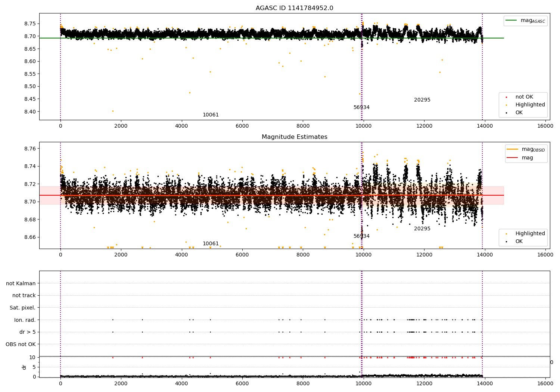Click Highlighted entry in Magnitude Estimates legend
Viewport: 560px width, 392px height.
[x=530, y=234]
